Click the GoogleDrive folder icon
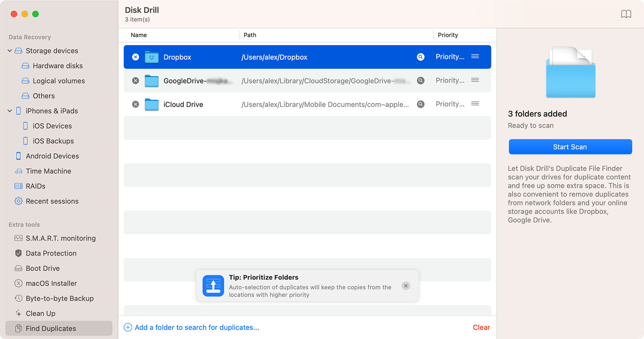 152,81
